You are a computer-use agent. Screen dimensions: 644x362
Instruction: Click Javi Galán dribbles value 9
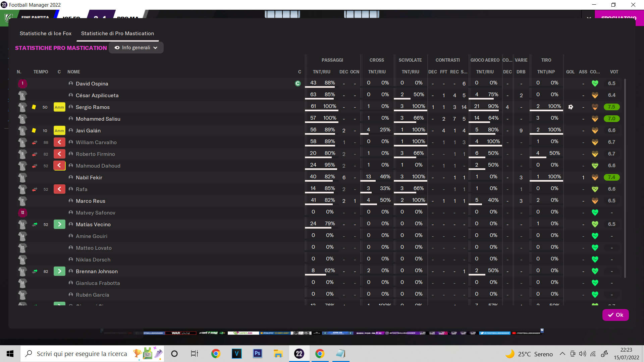point(521,131)
